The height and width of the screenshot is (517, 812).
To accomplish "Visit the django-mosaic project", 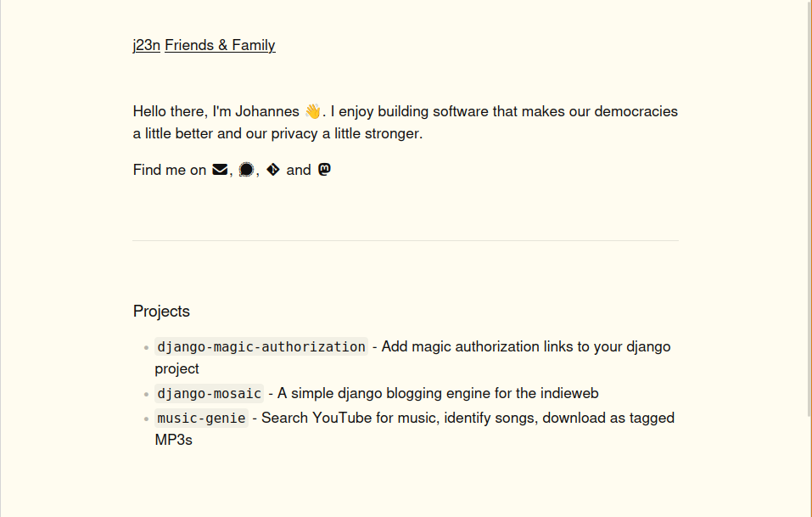I will tap(210, 393).
